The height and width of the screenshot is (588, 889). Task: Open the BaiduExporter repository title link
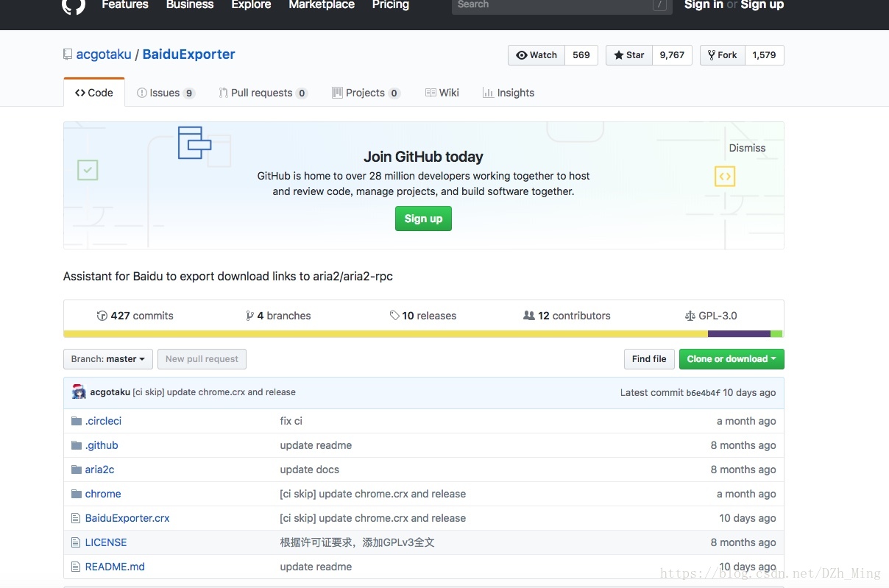tap(188, 54)
